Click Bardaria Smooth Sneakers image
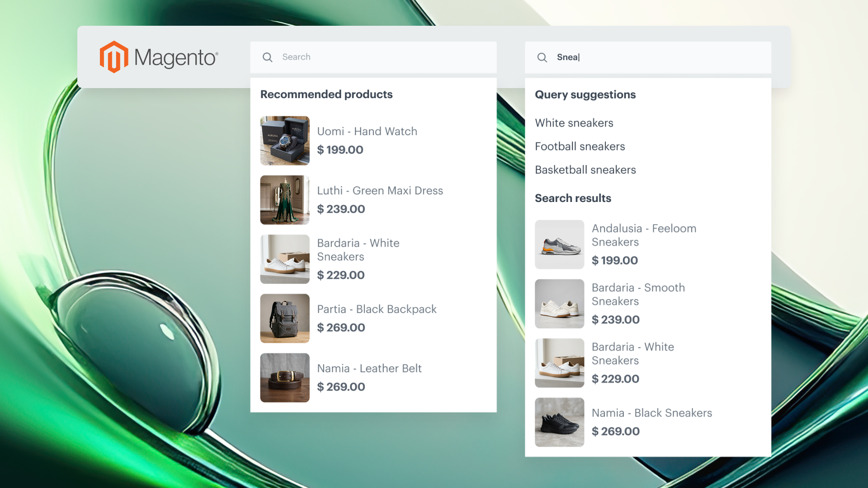 click(x=559, y=304)
